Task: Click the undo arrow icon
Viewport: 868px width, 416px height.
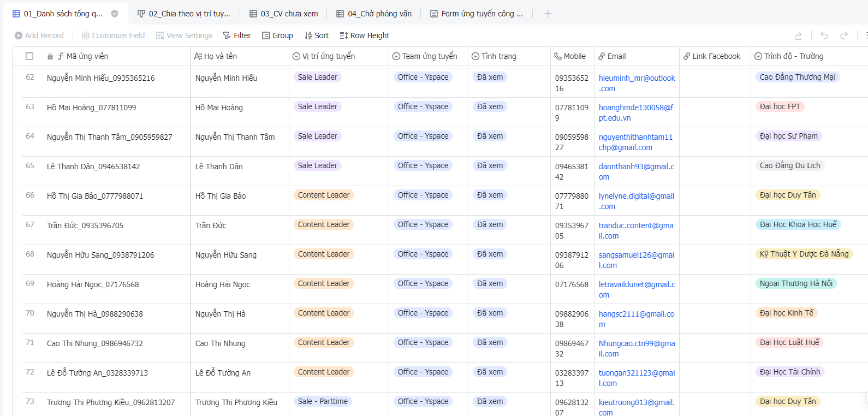Action: point(824,35)
